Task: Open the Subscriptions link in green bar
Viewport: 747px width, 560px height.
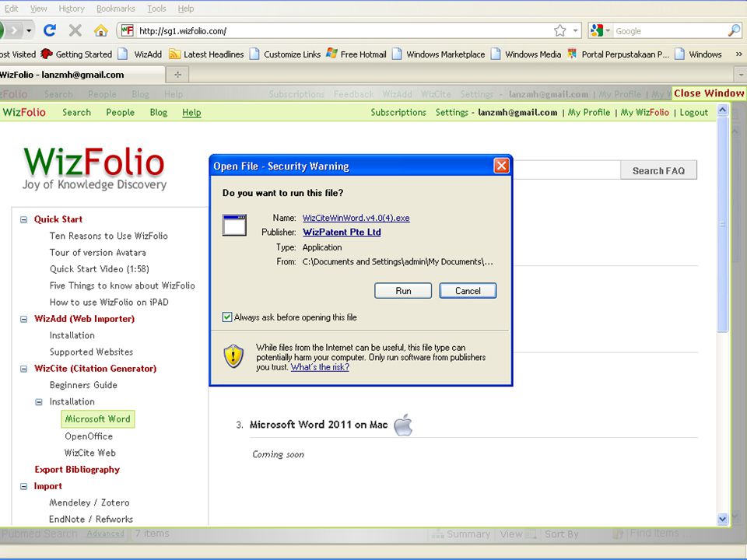Action: point(398,112)
